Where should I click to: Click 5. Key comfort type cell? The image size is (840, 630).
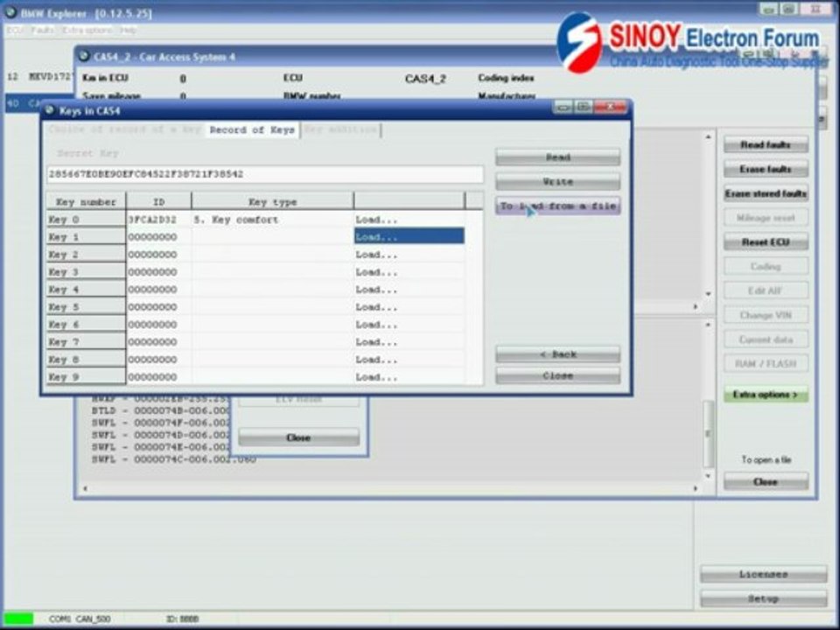tap(272, 220)
